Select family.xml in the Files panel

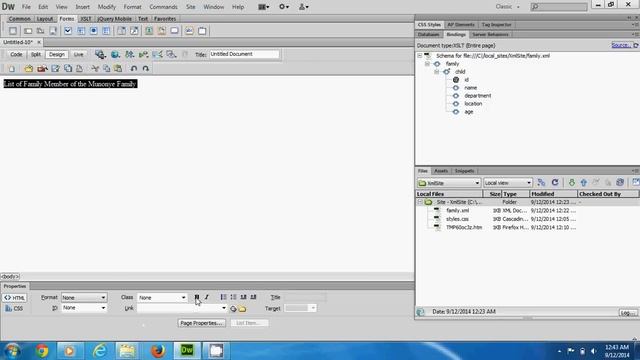[x=457, y=211]
